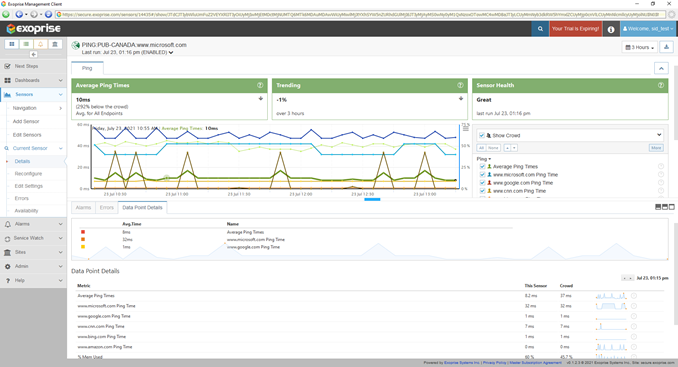The width and height of the screenshot is (678, 367).
Task: Open Reconfigure under Current Sensor
Action: 28,174
